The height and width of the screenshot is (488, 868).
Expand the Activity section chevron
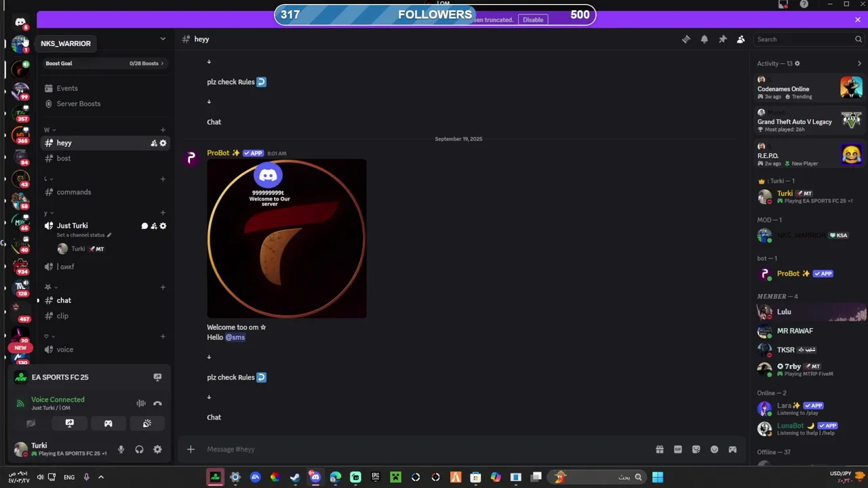click(x=859, y=64)
